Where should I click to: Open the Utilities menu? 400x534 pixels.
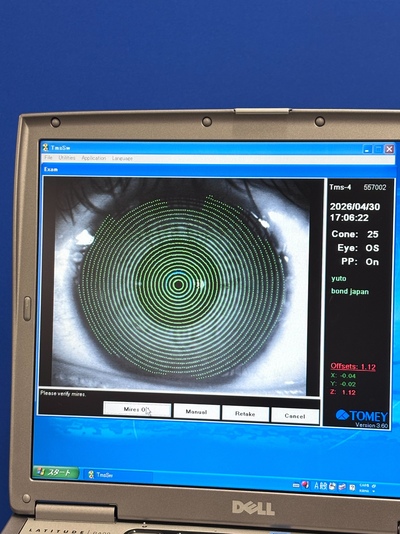point(67,158)
